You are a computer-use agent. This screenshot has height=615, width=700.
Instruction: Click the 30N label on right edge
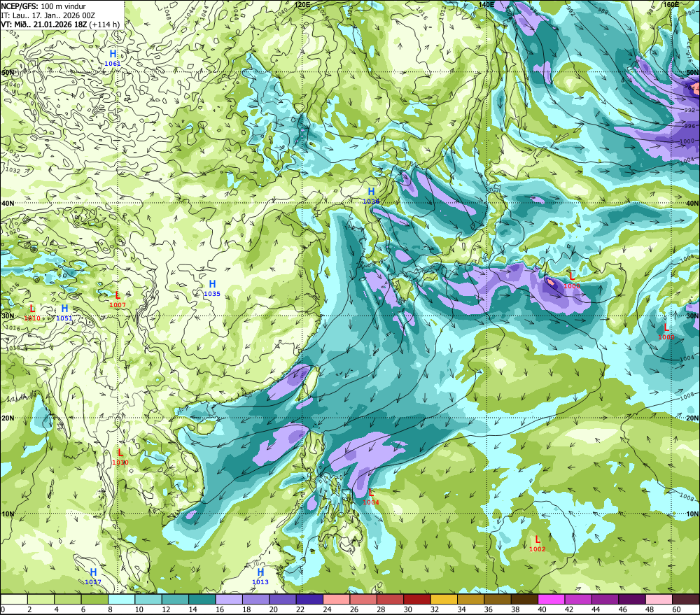coord(692,316)
